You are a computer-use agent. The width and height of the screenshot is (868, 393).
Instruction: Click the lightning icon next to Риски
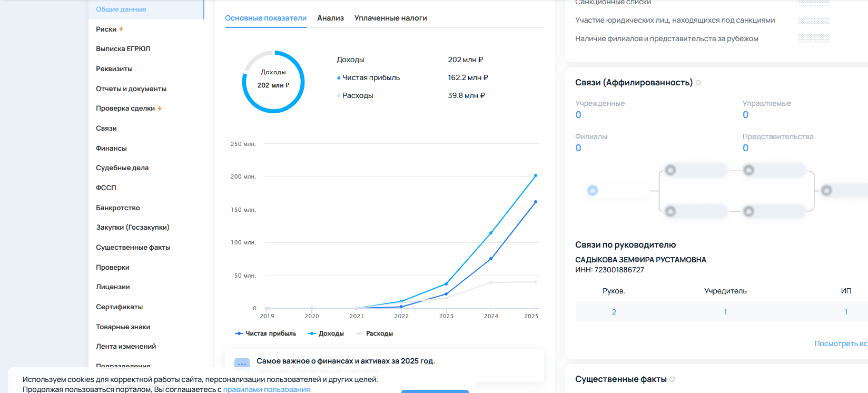(121, 30)
